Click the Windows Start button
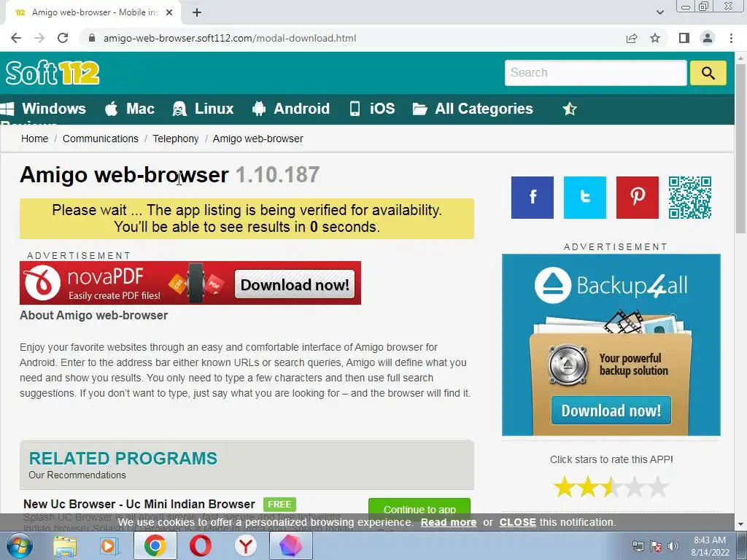The image size is (747, 560). pyautogui.click(x=20, y=545)
